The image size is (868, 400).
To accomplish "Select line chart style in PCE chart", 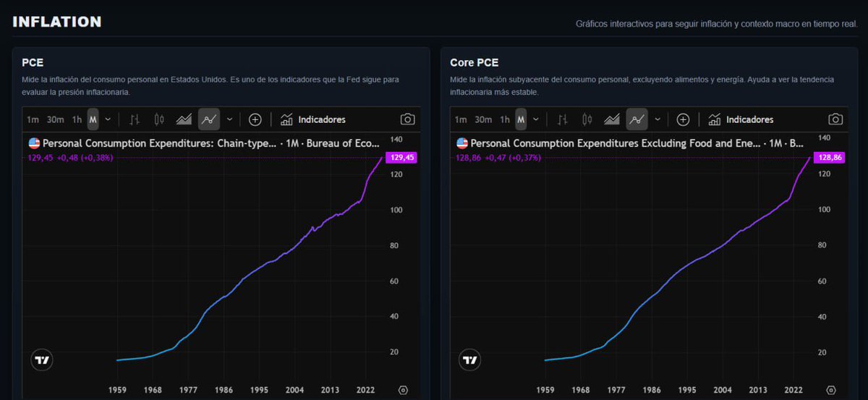I will 209,119.
